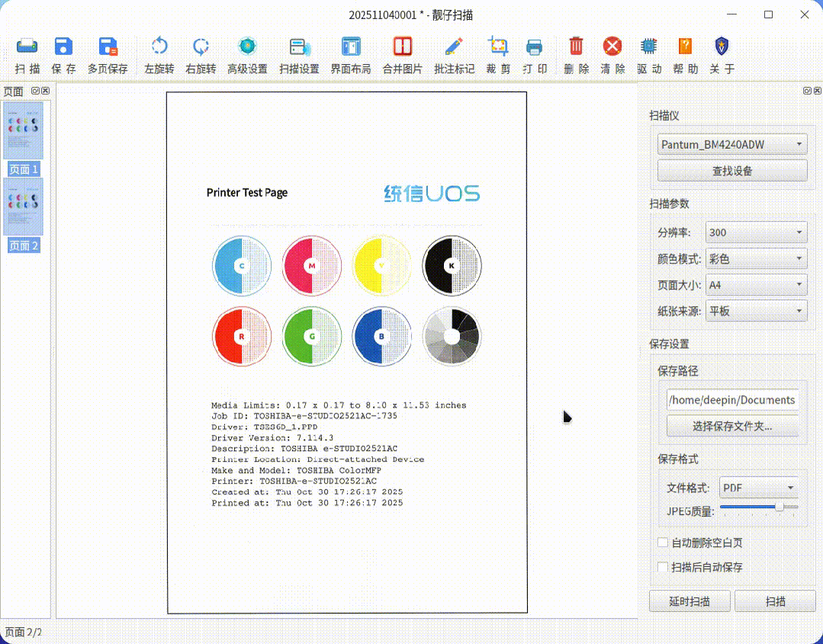Image resolution: width=823 pixels, height=644 pixels.
Task: Select the 页面 1 thumbnail
Action: tap(23, 139)
